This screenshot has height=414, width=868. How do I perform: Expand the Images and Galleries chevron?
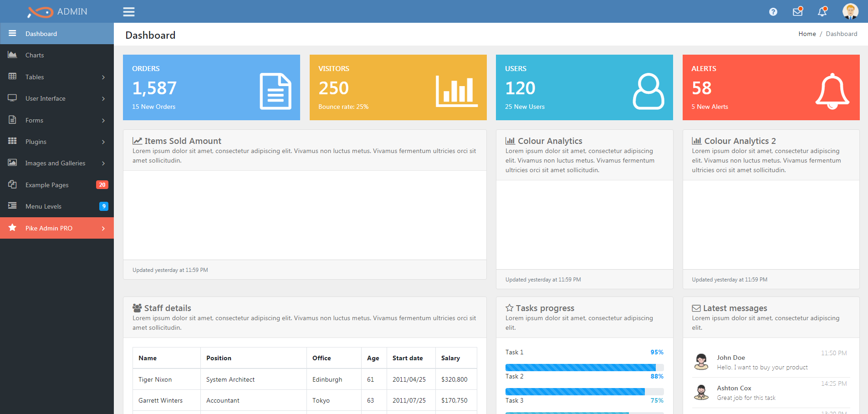[x=103, y=163]
